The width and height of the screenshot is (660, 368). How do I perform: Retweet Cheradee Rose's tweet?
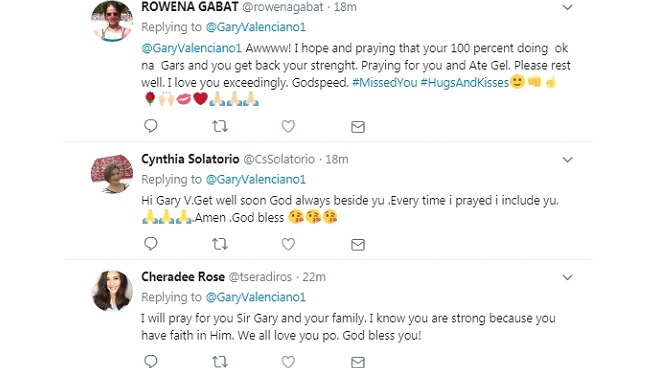(x=220, y=361)
